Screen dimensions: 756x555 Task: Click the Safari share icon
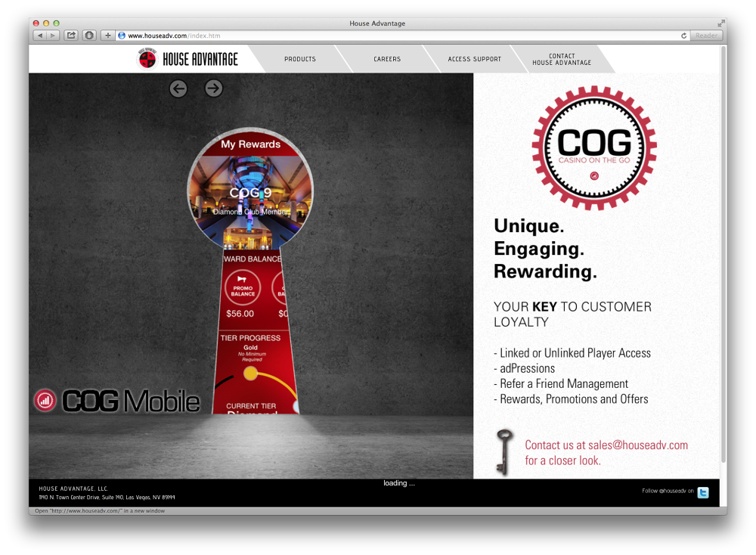71,36
